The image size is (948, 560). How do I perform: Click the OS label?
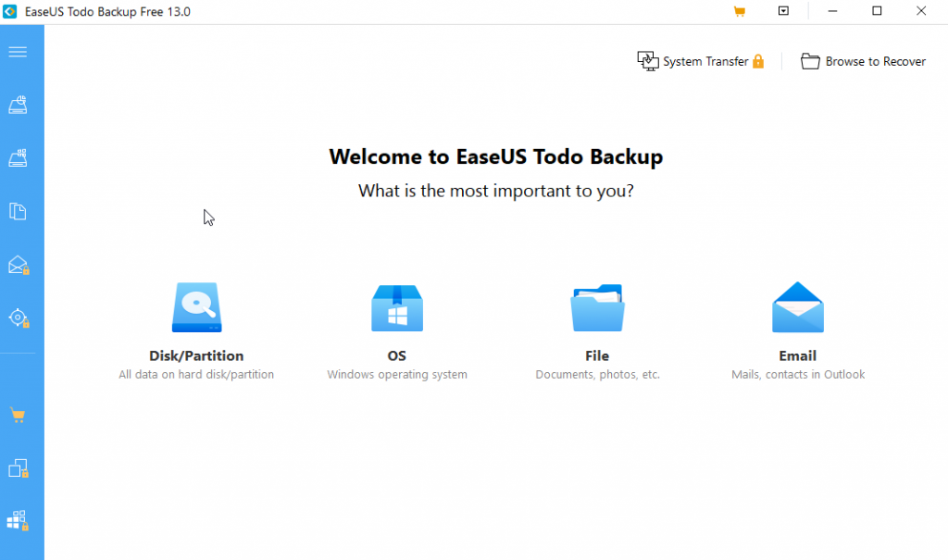[x=396, y=355]
